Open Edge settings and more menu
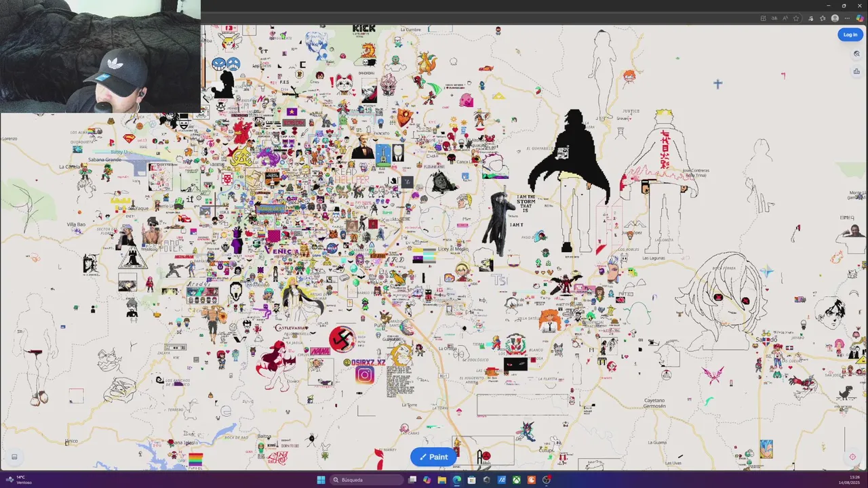The image size is (868, 488). pos(846,18)
